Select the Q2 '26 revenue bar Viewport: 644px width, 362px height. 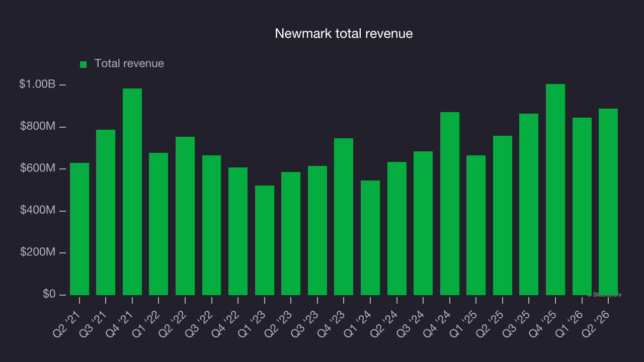(x=608, y=202)
